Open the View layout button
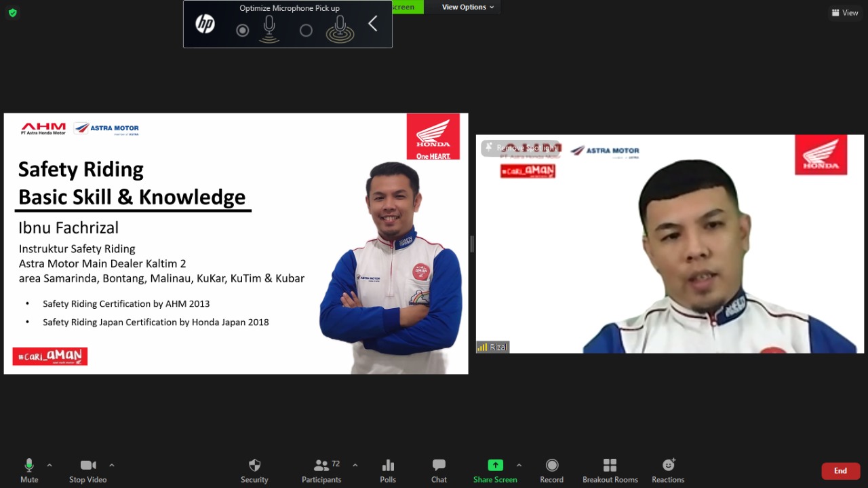This screenshot has width=868, height=488. tap(845, 13)
